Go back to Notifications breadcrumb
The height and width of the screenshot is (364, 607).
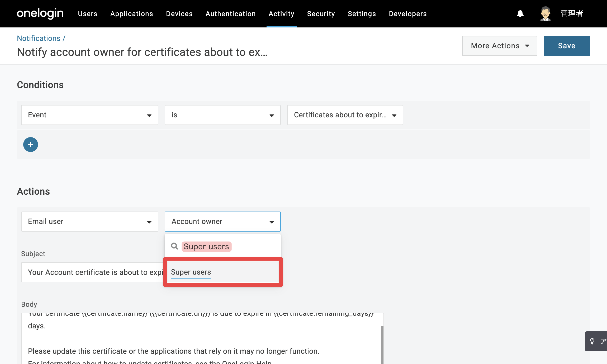coord(39,38)
